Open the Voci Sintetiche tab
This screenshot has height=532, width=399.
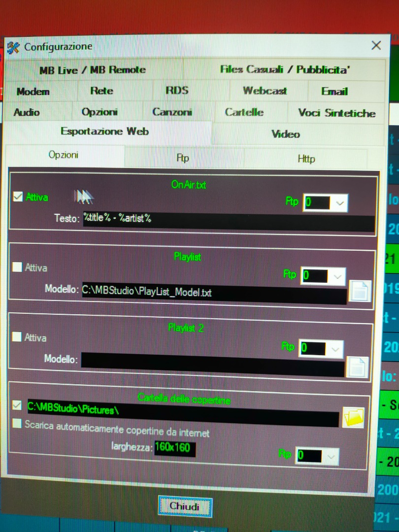(336, 113)
